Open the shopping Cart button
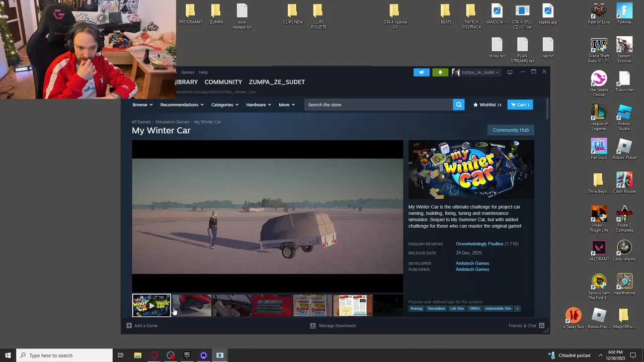Viewport: 644px width, 362px height. 520,105
